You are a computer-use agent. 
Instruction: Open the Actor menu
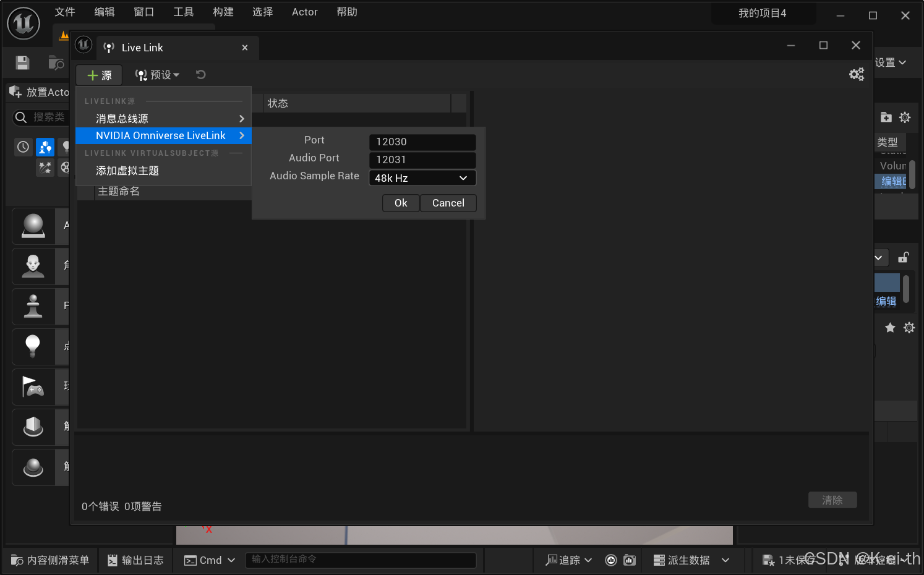pyautogui.click(x=305, y=12)
